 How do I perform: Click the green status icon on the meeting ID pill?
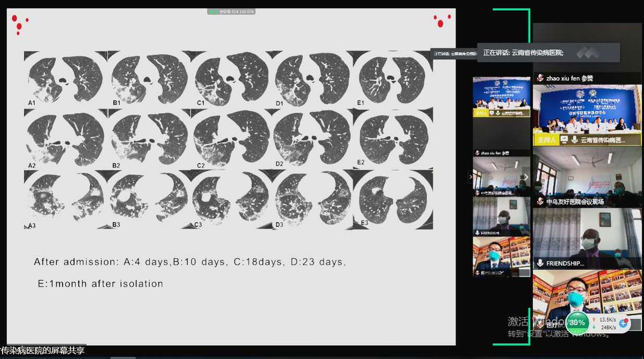(x=214, y=11)
